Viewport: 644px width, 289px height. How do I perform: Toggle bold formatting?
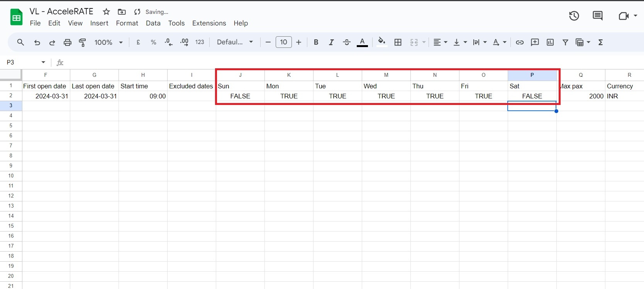[316, 42]
